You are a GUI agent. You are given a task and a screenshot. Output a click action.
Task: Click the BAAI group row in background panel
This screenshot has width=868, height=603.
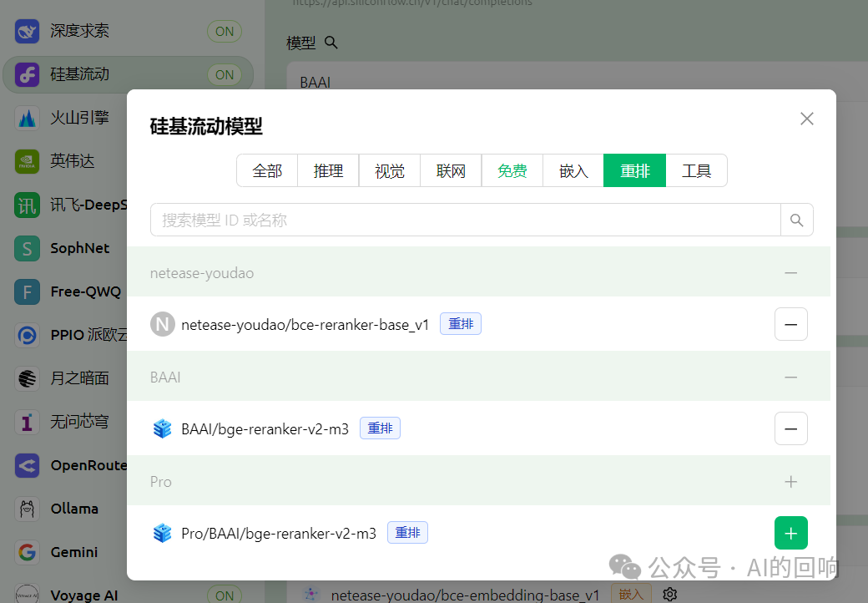577,82
